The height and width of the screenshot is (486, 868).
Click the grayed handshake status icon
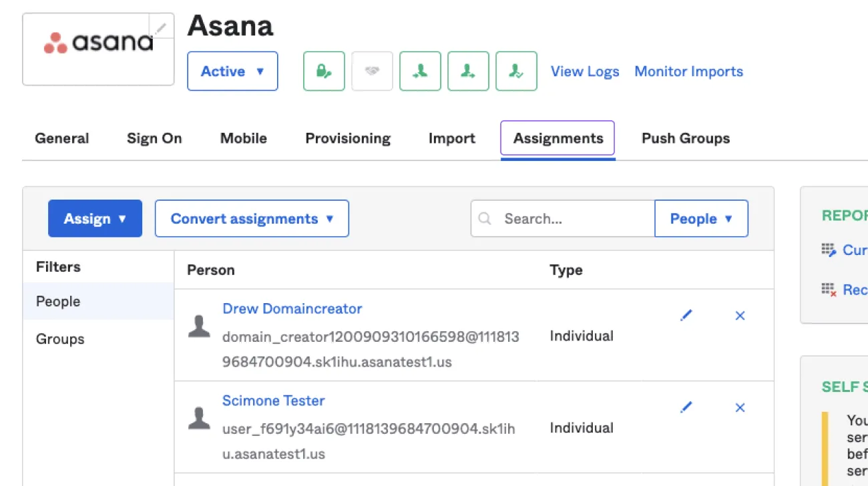tap(372, 71)
